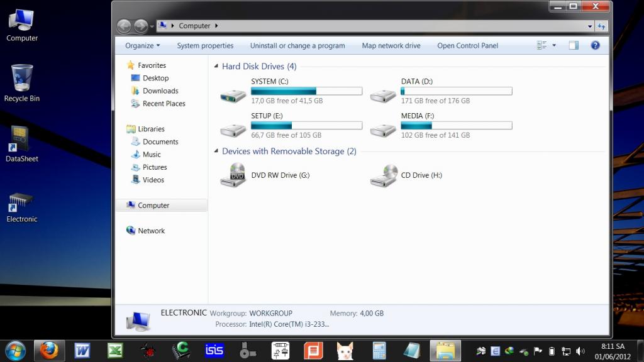Image resolution: width=644 pixels, height=362 pixels.
Task: Open the Organize dropdown menu
Action: (142, 45)
